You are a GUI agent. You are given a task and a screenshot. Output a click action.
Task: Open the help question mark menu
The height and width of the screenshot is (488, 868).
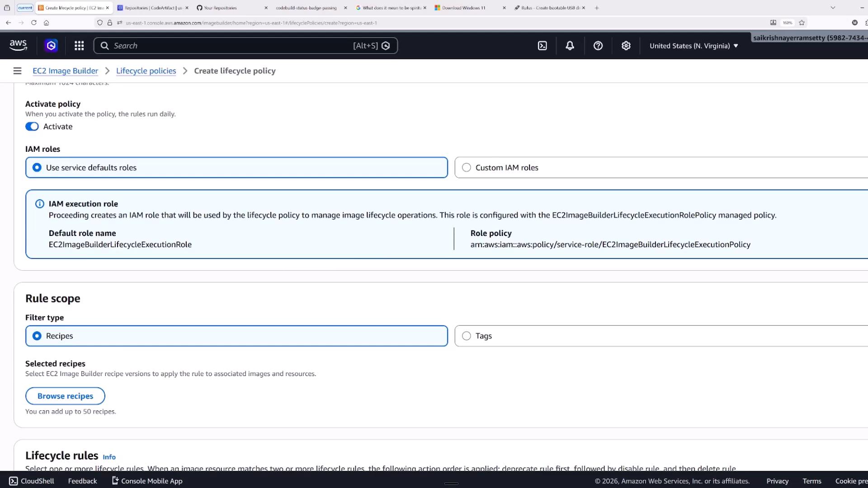pos(598,46)
